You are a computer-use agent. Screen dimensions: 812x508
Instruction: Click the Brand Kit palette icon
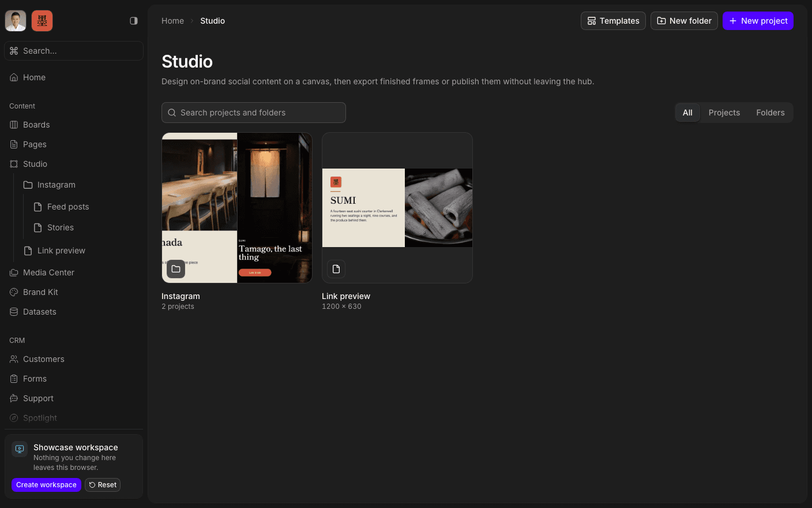pyautogui.click(x=14, y=292)
